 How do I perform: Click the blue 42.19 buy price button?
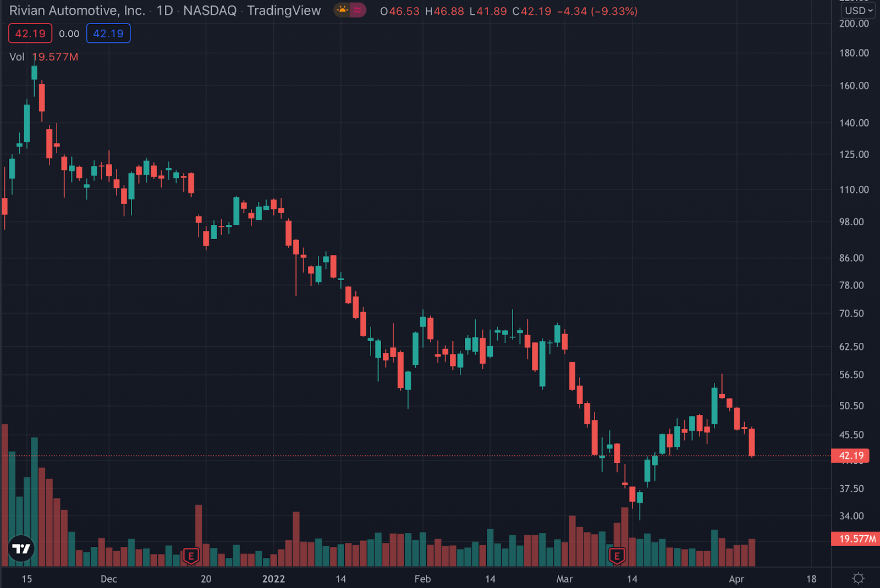(108, 34)
